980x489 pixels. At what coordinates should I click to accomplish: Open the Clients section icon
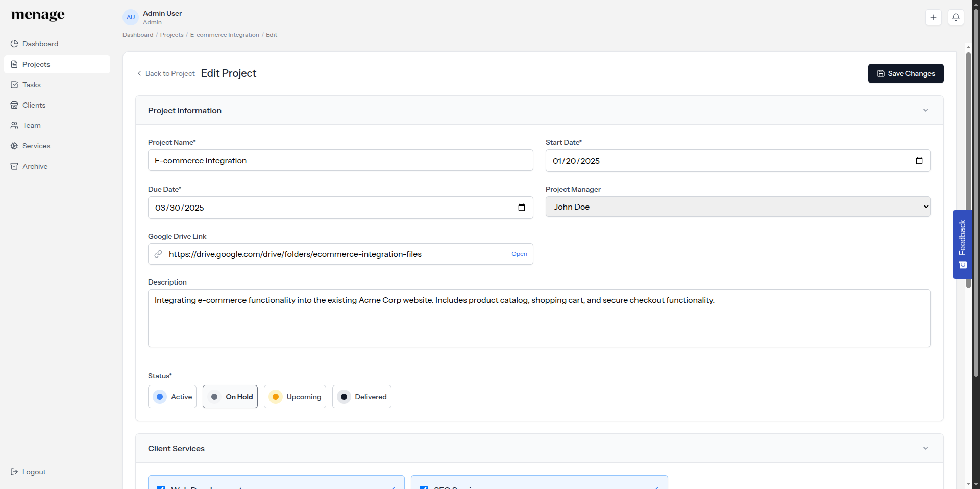14,105
